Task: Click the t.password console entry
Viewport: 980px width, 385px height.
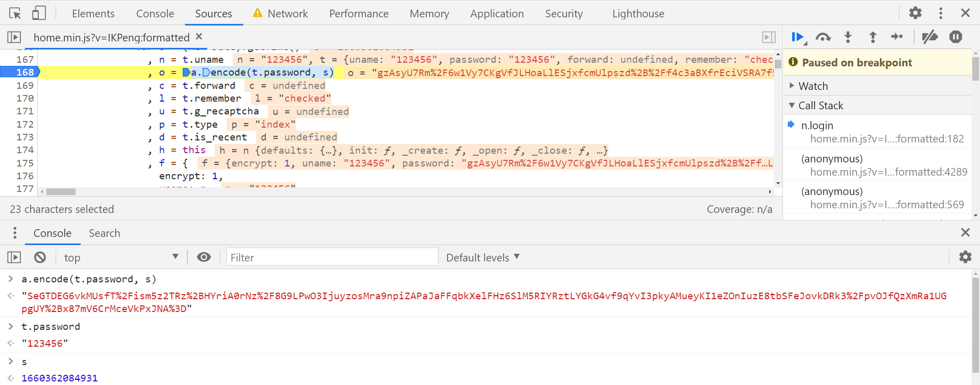Action: click(x=51, y=326)
